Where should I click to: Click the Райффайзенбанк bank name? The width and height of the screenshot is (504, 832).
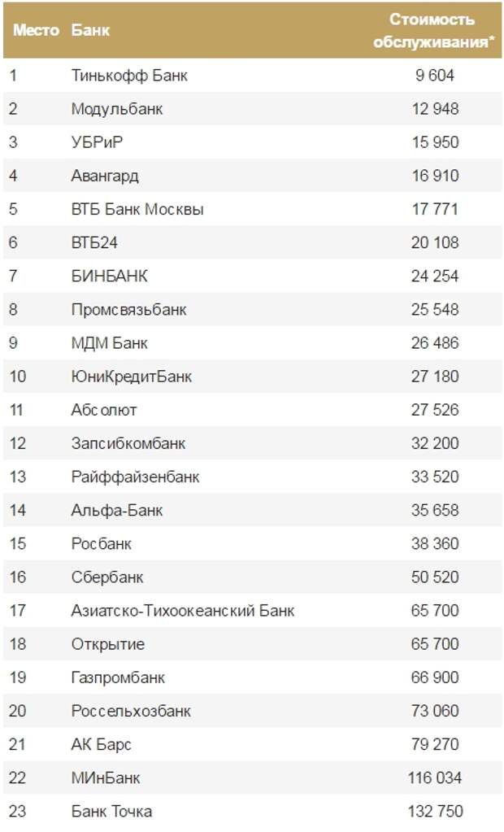[x=135, y=477]
